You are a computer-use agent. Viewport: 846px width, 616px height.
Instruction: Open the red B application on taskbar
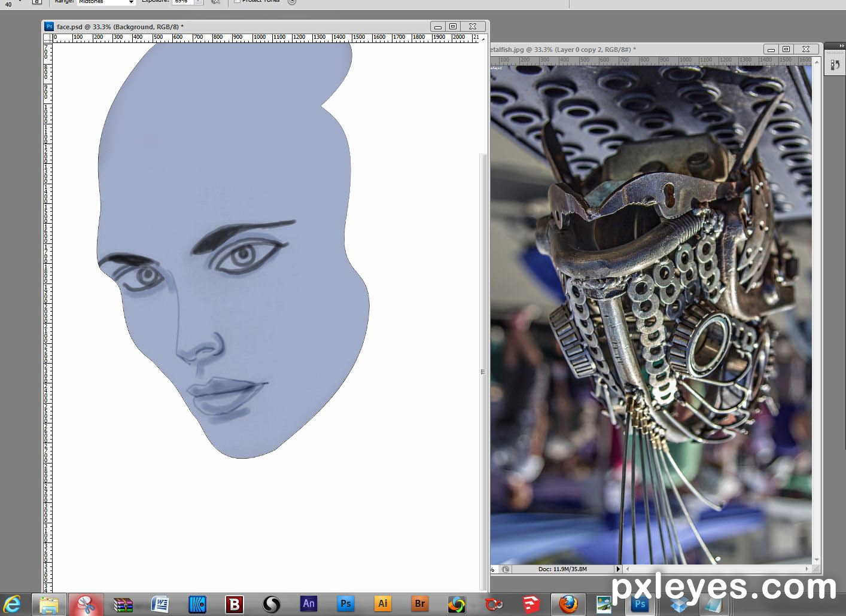[234, 605]
